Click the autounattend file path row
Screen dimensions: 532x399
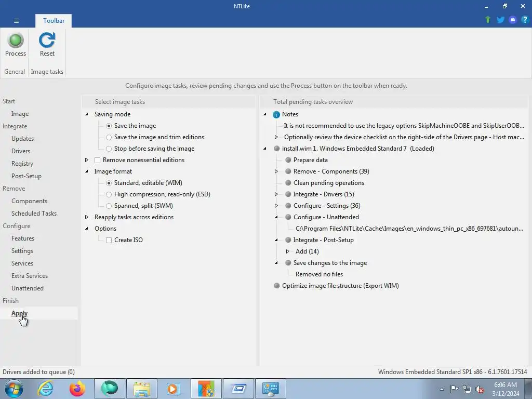pos(409,229)
